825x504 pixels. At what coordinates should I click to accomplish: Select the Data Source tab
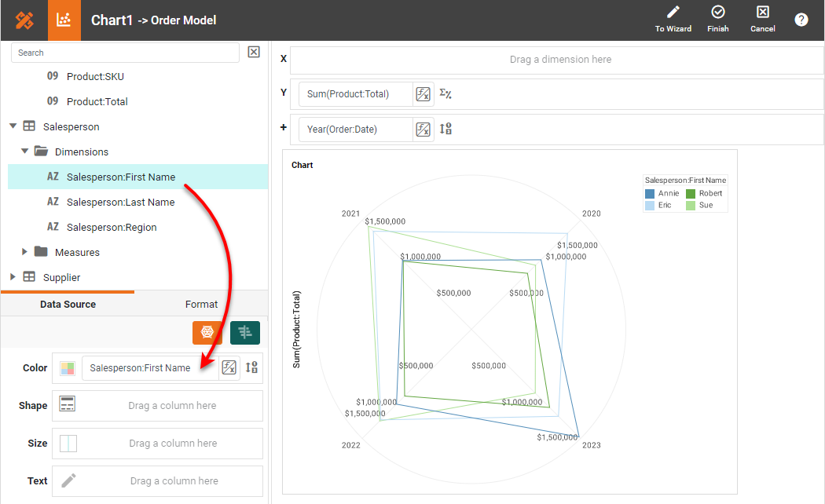pos(68,305)
